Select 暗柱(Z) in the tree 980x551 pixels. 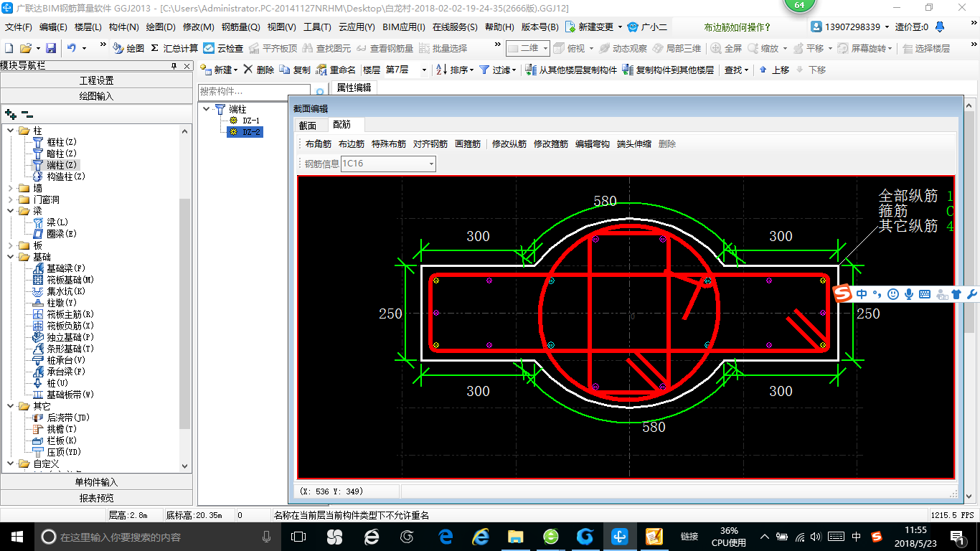[55, 154]
